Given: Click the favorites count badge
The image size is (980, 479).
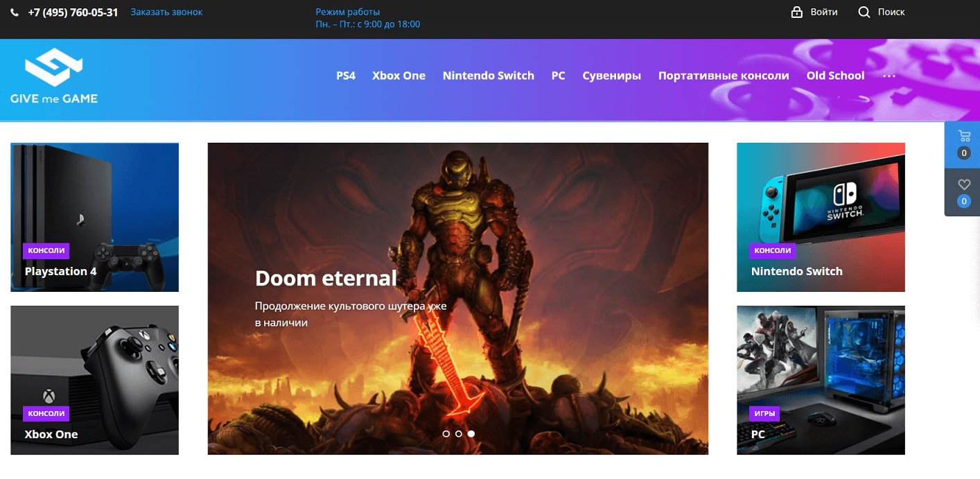Looking at the screenshot, I should click(963, 202).
